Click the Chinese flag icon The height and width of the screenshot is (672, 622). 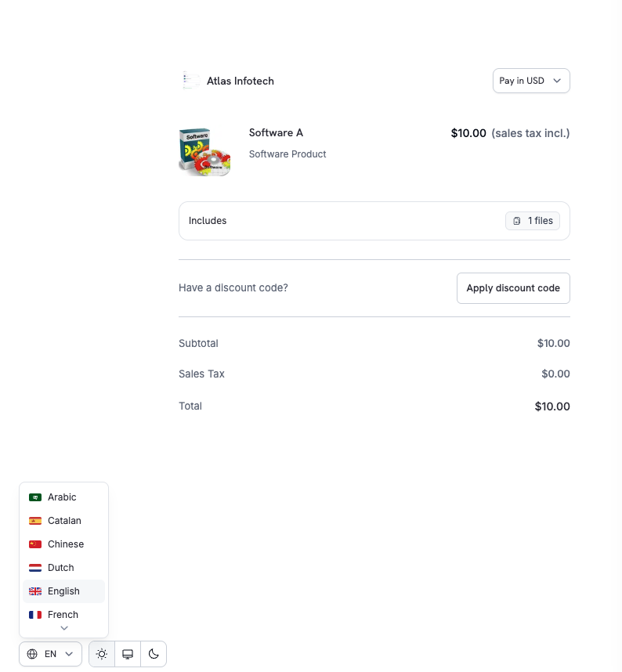[35, 544]
